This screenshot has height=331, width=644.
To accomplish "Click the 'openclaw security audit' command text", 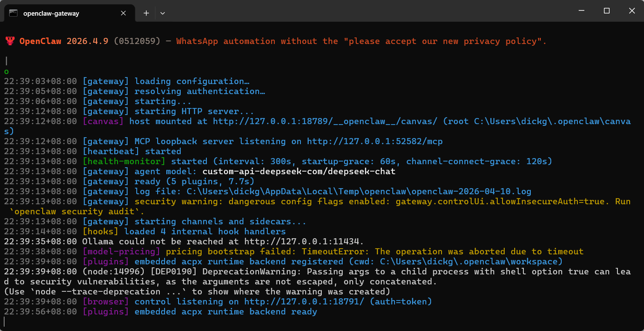I will pyautogui.click(x=77, y=212).
